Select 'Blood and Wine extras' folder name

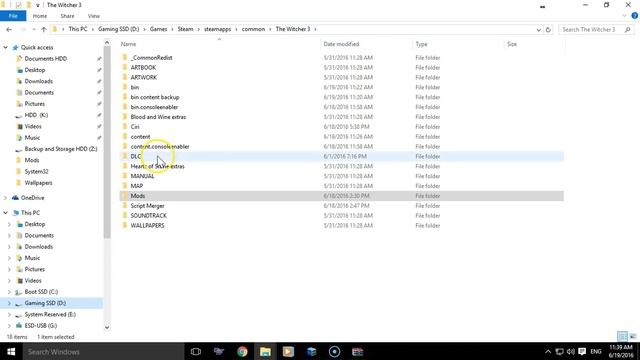[x=158, y=117]
